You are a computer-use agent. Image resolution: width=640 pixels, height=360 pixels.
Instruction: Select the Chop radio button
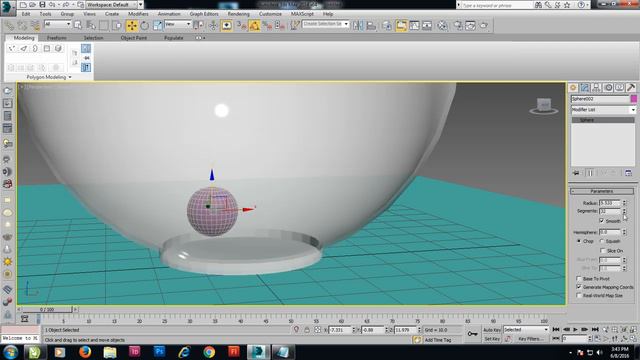pyautogui.click(x=579, y=241)
